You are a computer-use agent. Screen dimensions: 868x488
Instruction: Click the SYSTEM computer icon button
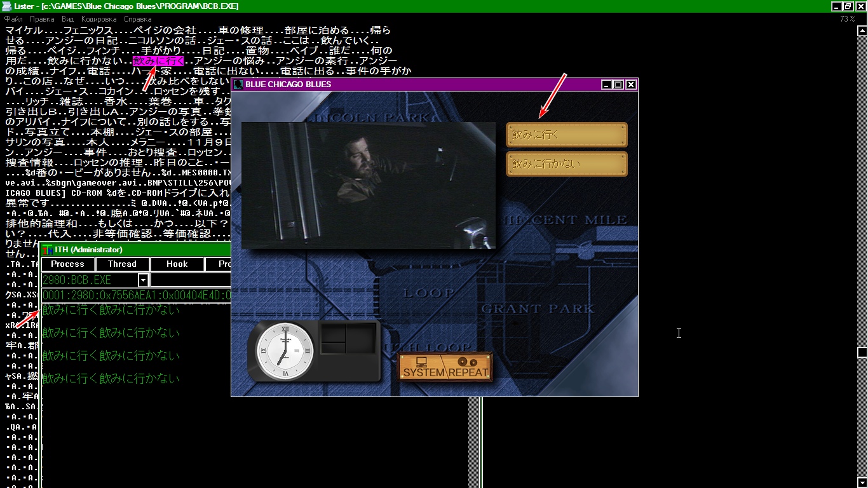click(x=422, y=367)
